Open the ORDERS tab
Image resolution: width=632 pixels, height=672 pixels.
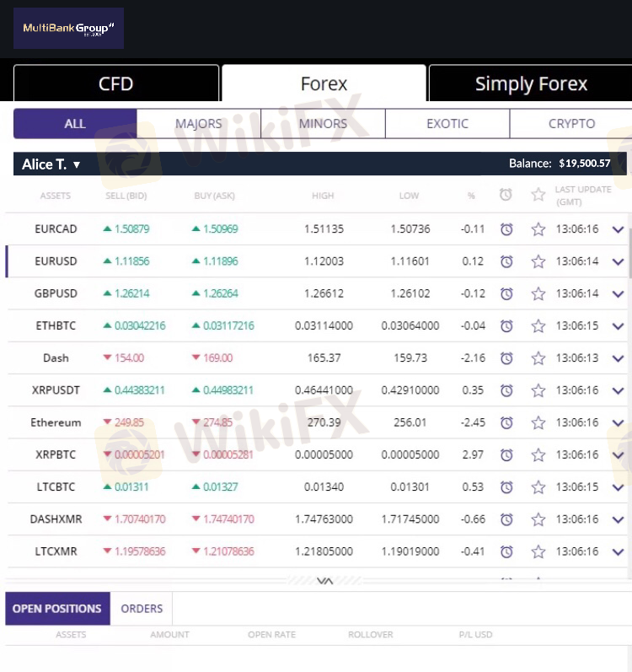pyautogui.click(x=142, y=609)
